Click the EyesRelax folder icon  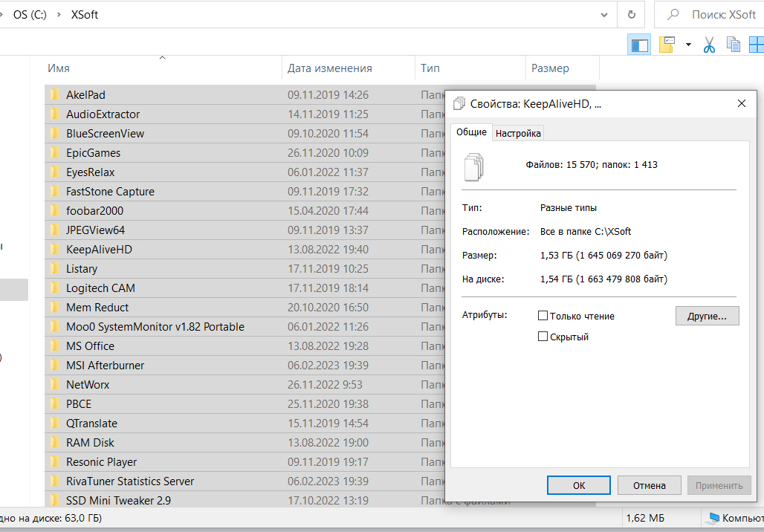55,172
